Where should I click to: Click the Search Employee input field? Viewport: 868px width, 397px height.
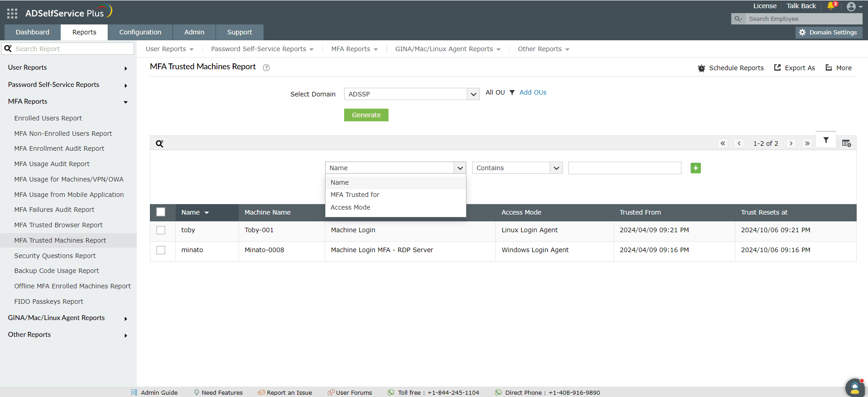coord(804,19)
